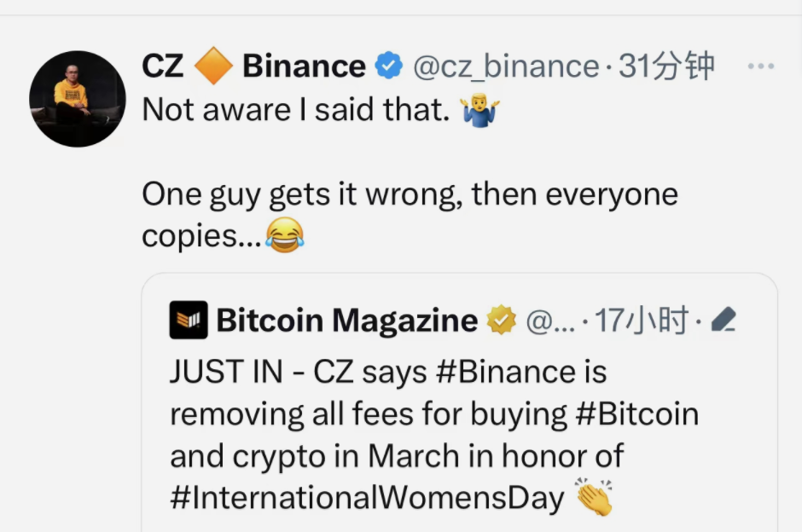This screenshot has width=802, height=532.
Task: Open the @cz_binance handle link
Action: pyautogui.click(x=506, y=66)
